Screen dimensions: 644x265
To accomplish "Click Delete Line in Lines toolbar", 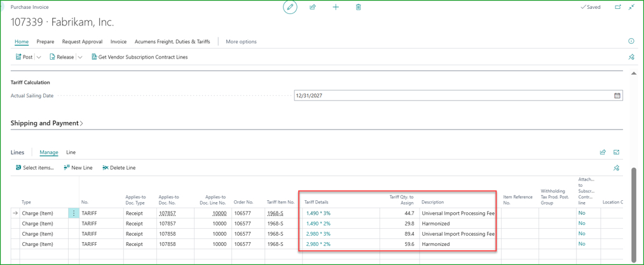I will point(119,168).
